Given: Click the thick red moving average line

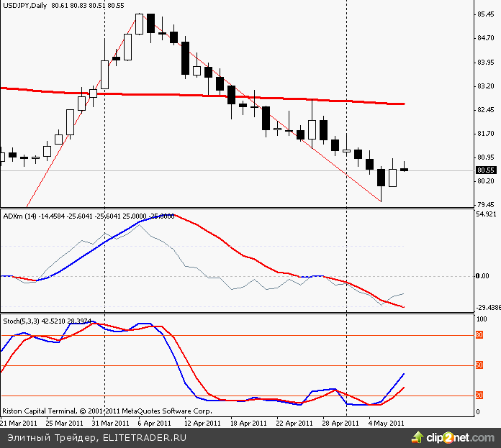Looking at the screenshot, I should [216, 96].
